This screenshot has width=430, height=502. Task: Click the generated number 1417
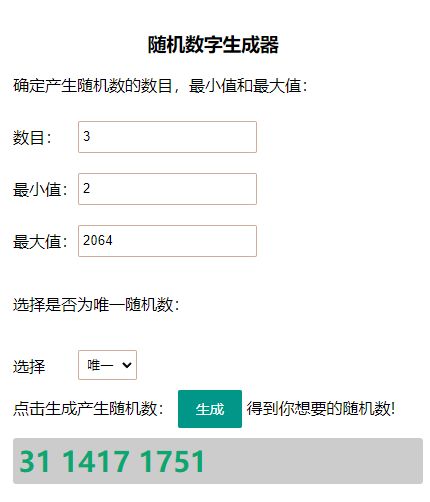pos(96,461)
